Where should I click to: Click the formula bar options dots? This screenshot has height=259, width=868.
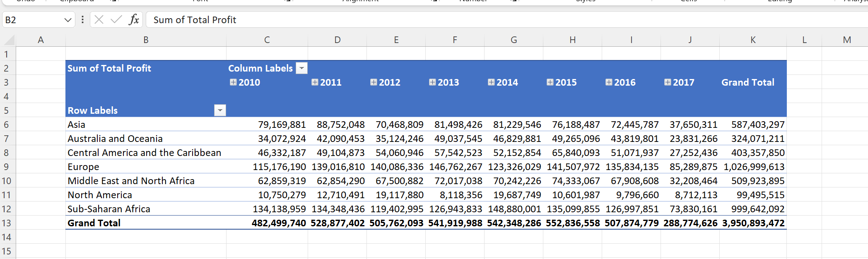(83, 19)
